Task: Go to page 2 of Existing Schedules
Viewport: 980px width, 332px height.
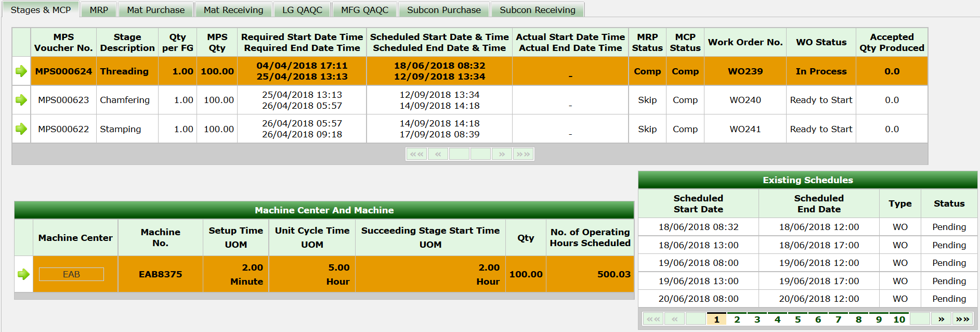Action: 737,320
